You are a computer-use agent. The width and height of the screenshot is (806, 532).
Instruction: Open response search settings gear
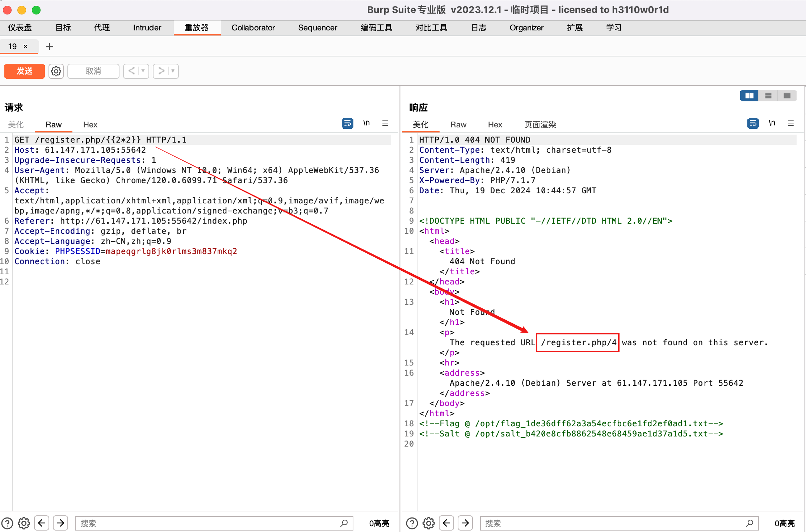[429, 523]
